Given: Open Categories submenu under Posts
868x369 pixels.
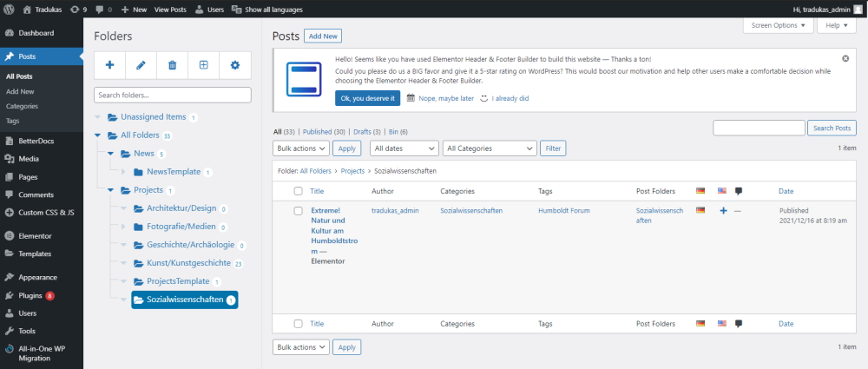Looking at the screenshot, I should pos(23,107).
